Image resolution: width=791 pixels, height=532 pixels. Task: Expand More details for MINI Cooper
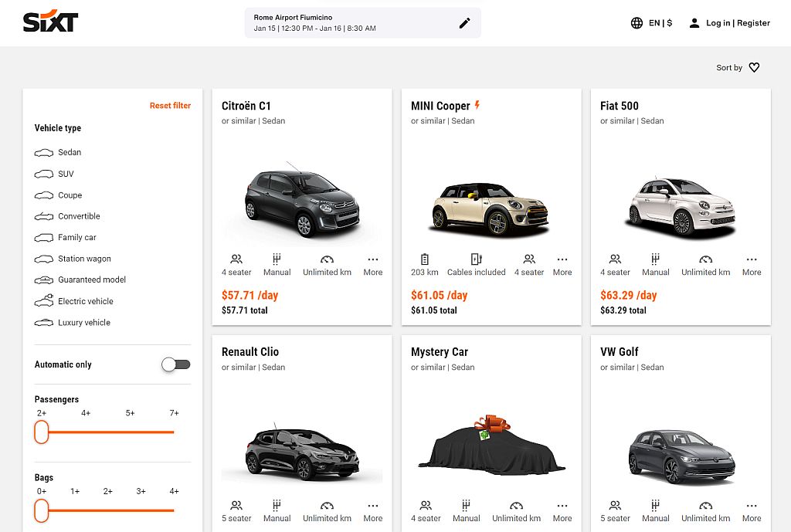tap(562, 266)
